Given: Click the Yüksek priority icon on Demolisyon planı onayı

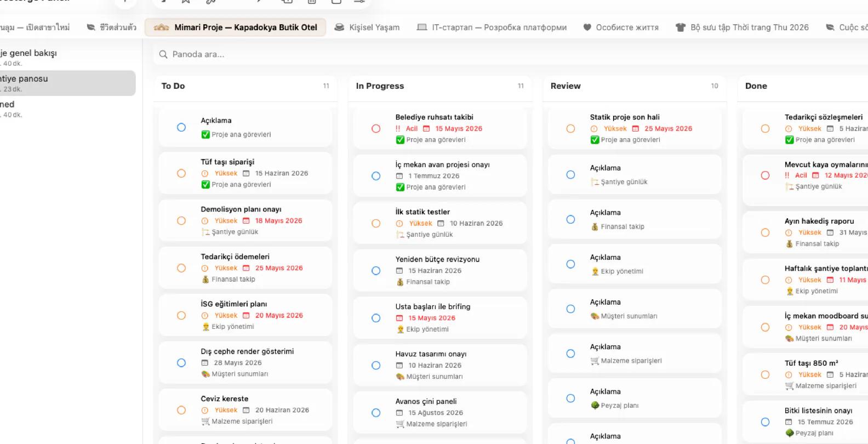Looking at the screenshot, I should 205,221.
